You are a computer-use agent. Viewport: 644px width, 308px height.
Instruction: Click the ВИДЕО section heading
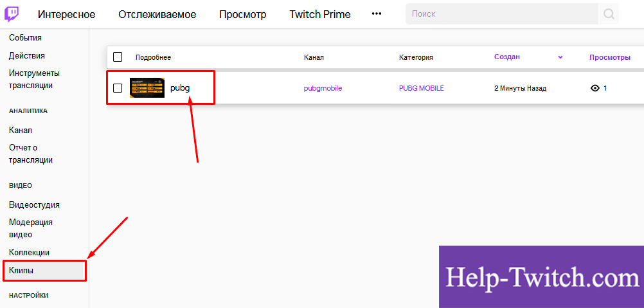(x=21, y=186)
